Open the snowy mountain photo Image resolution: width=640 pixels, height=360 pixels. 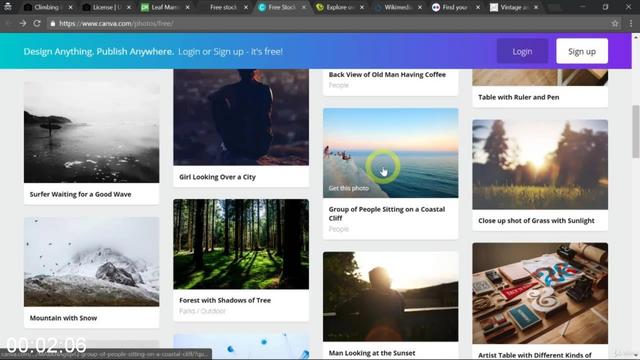coord(91,262)
